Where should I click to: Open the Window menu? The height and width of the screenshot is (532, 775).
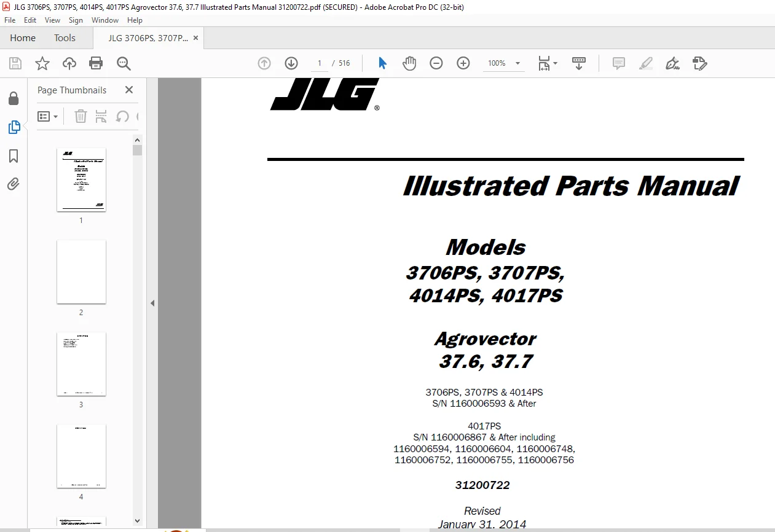pos(105,20)
